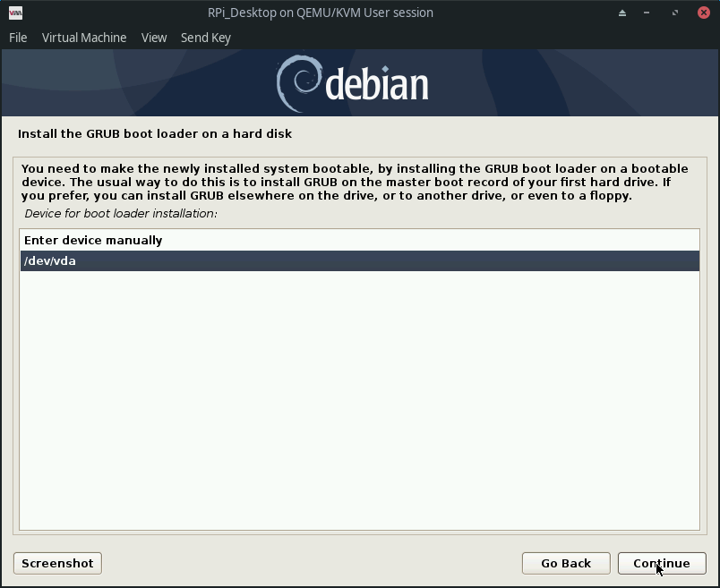This screenshot has width=720, height=588.
Task: Open the File menu
Action: [18, 38]
